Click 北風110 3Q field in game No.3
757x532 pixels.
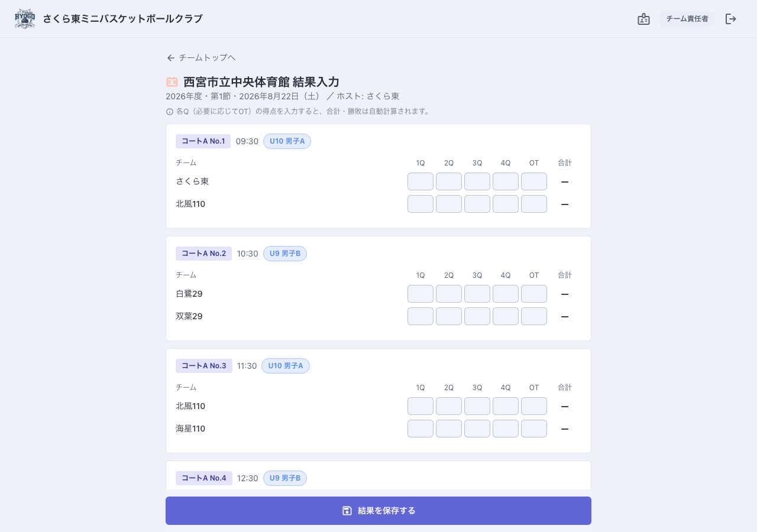click(x=477, y=406)
